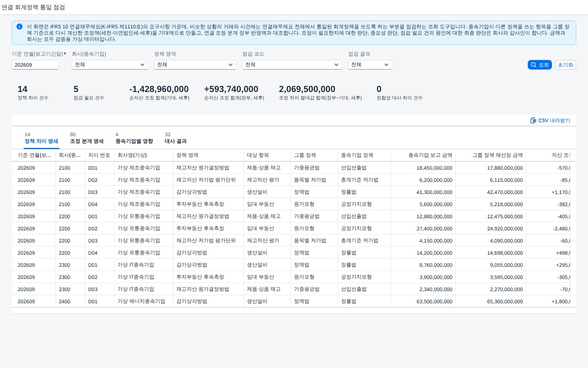Click the -1,428,960,000 KPI value
Image resolution: width=588 pixels, height=368 pixels.
coord(159,89)
